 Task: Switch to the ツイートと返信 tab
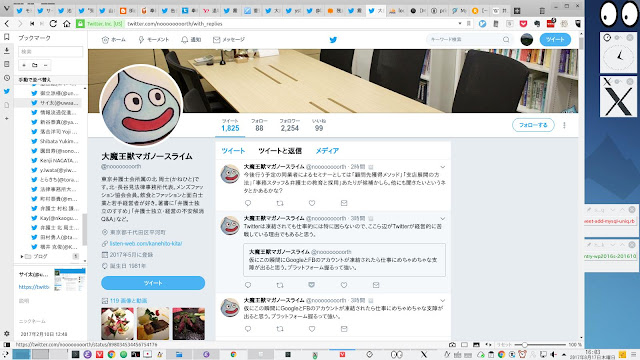(280, 151)
